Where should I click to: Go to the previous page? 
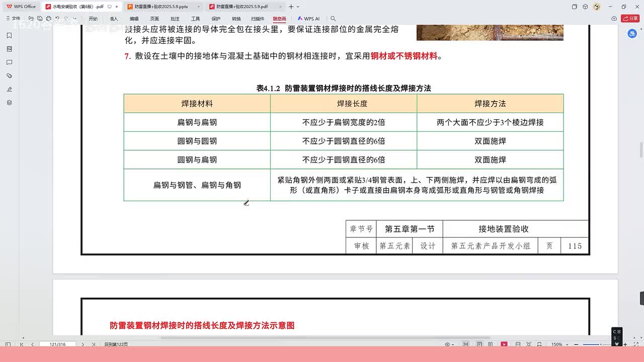32,344
